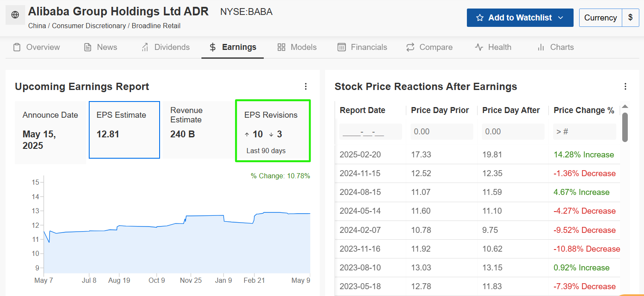The width and height of the screenshot is (644, 296).
Task: Click the 2023-11-16 report date cell
Action: (x=360, y=249)
